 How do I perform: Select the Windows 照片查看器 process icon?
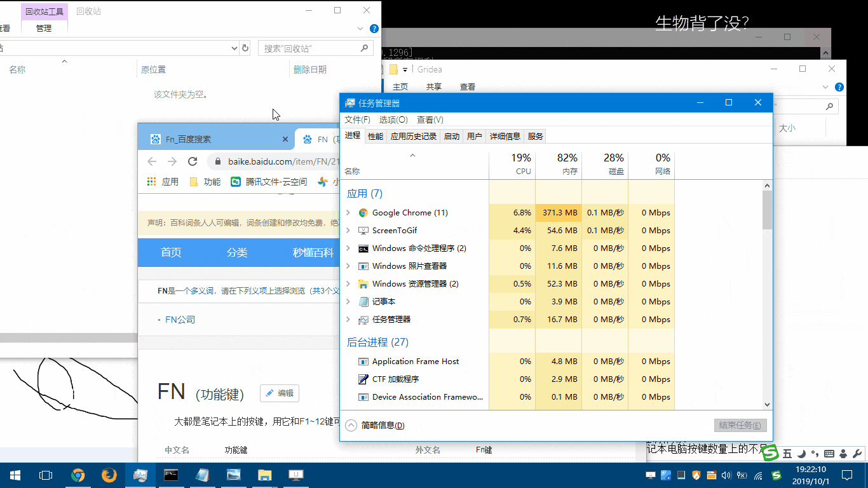(x=363, y=266)
